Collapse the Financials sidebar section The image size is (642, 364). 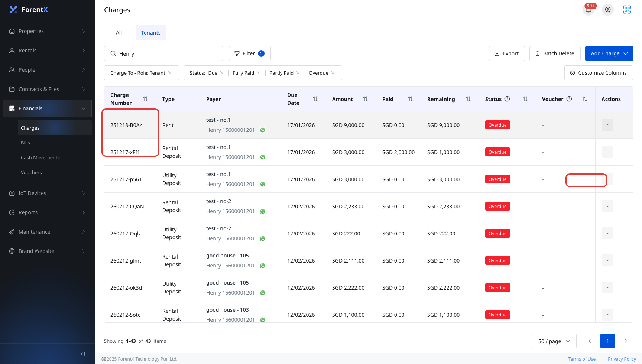click(x=47, y=108)
